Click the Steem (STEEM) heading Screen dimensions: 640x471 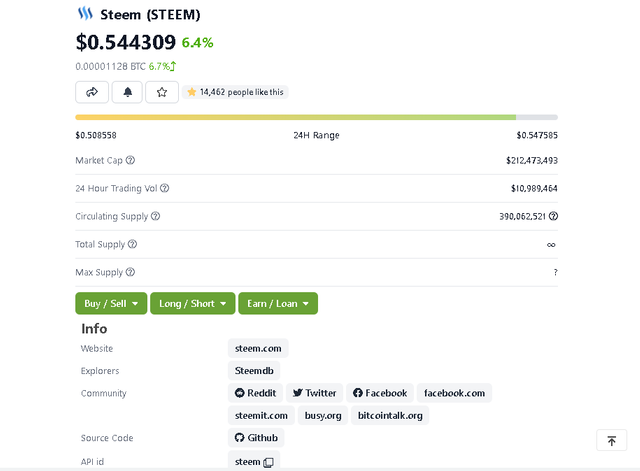[150, 15]
